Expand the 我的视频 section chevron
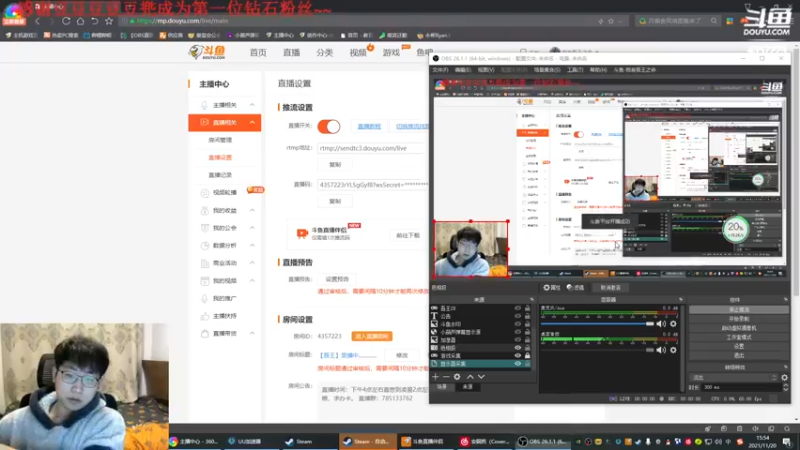 click(252, 281)
